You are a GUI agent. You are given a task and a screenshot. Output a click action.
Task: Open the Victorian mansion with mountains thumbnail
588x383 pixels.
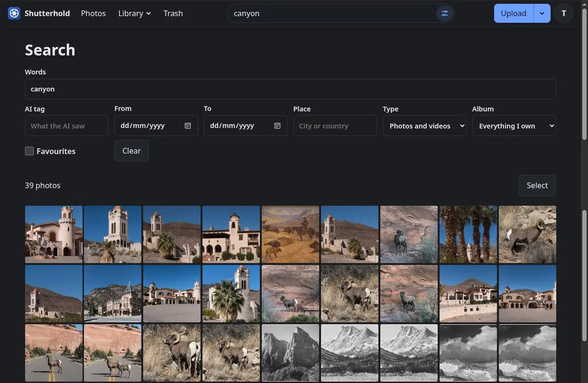(112, 293)
